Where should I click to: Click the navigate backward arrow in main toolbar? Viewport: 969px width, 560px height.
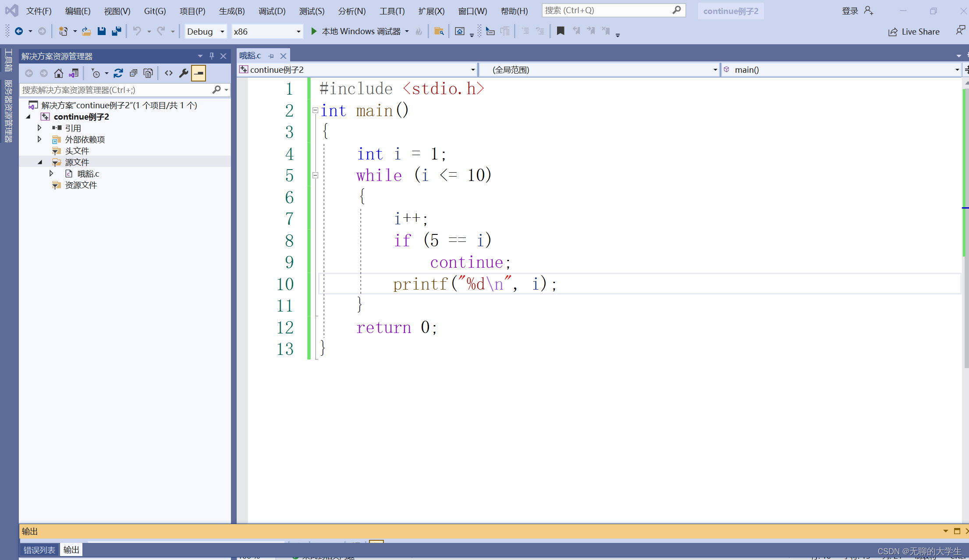(x=19, y=31)
